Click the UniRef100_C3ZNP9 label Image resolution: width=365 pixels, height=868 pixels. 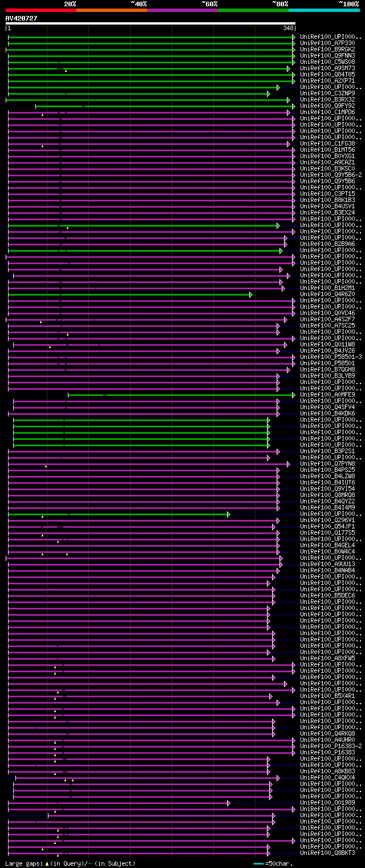coord(327,93)
